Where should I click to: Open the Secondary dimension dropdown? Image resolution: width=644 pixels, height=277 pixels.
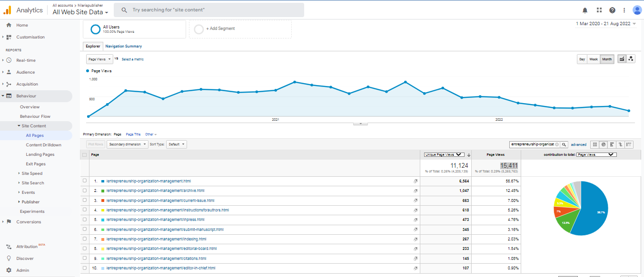click(x=128, y=144)
